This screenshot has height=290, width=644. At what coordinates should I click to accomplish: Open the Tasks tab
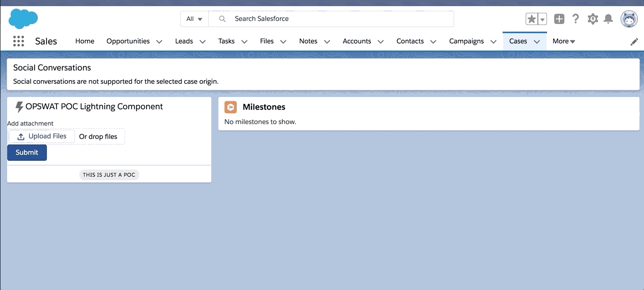pos(227,41)
